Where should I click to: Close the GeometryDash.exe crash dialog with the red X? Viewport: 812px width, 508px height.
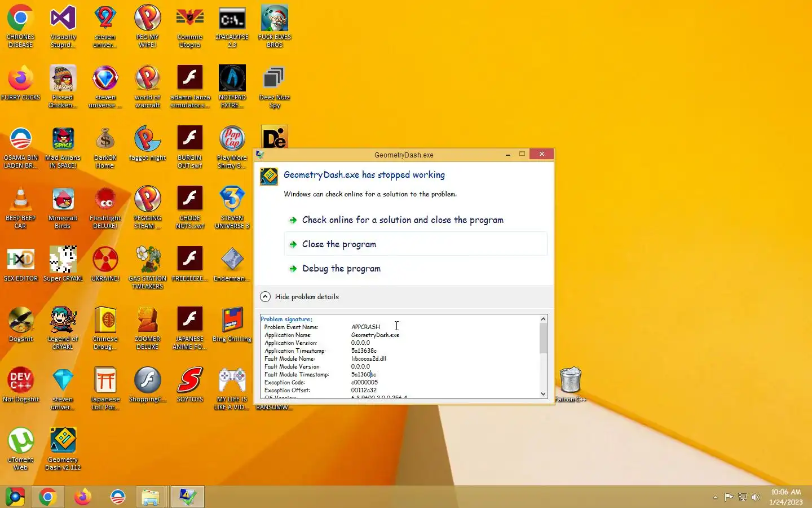coord(542,154)
